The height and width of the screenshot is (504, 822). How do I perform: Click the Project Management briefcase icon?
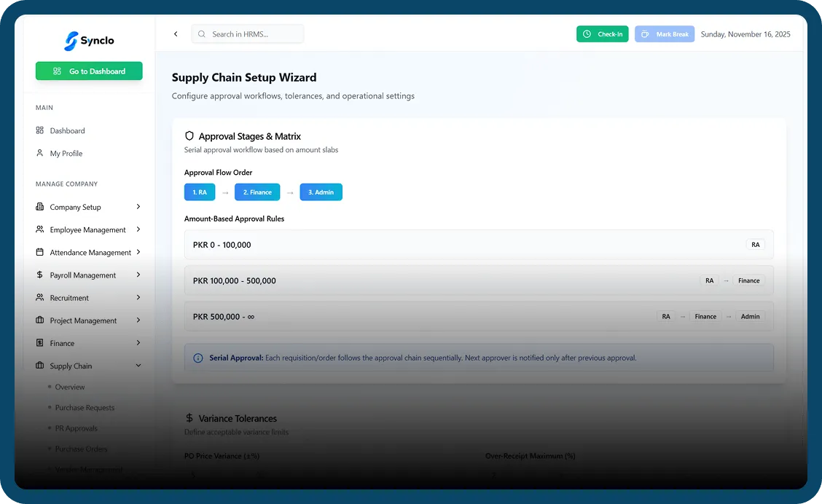(x=40, y=320)
